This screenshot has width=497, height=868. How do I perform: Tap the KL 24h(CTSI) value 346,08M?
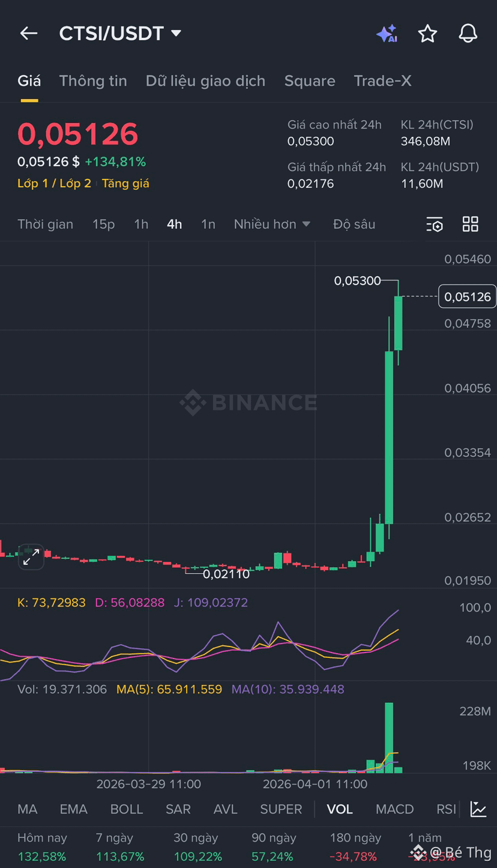point(426,142)
